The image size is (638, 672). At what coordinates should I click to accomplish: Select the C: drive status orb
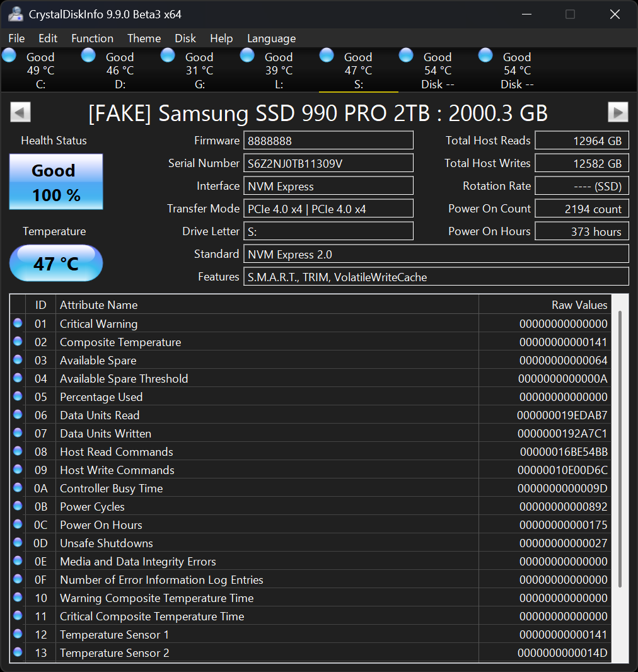(x=9, y=55)
